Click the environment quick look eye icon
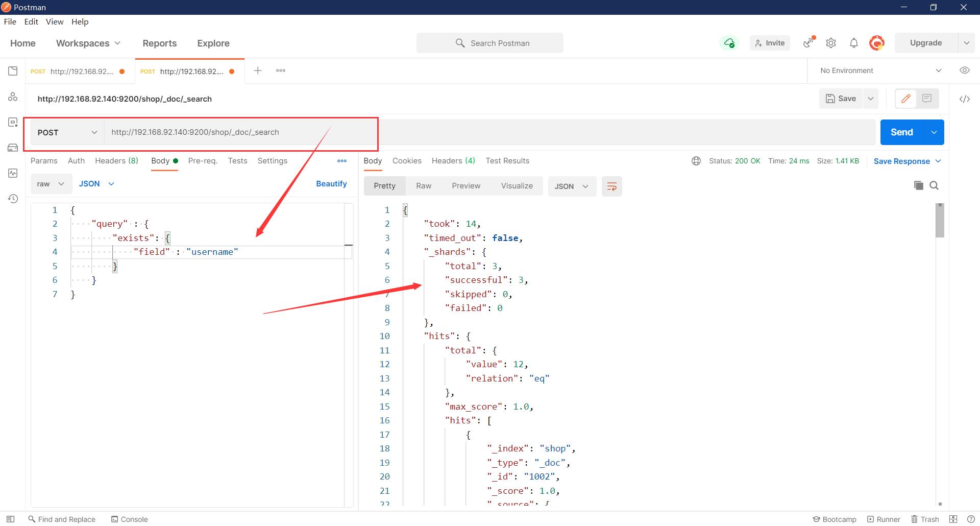This screenshot has height=526, width=980. tap(965, 70)
